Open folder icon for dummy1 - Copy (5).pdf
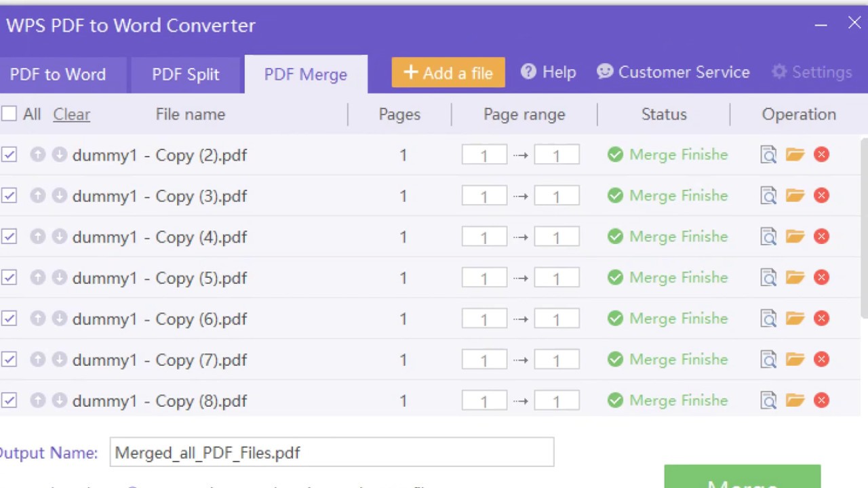Image resolution: width=868 pixels, height=488 pixels. coord(795,278)
